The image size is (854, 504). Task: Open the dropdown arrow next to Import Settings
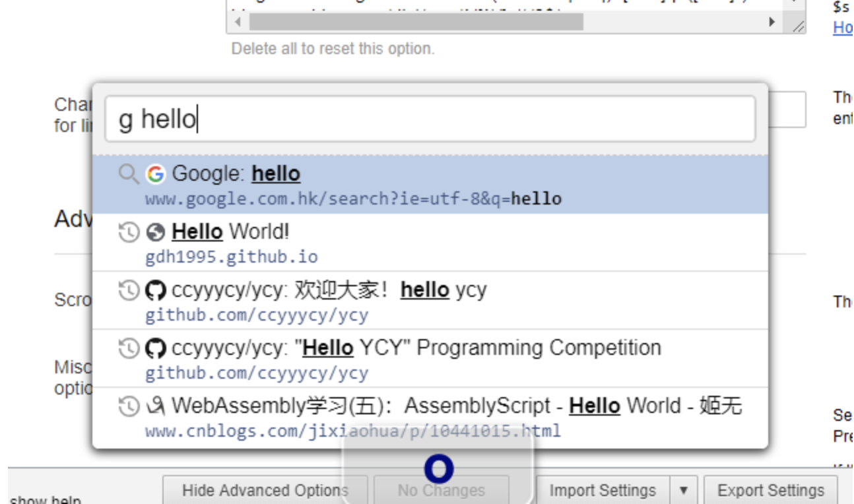point(684,490)
